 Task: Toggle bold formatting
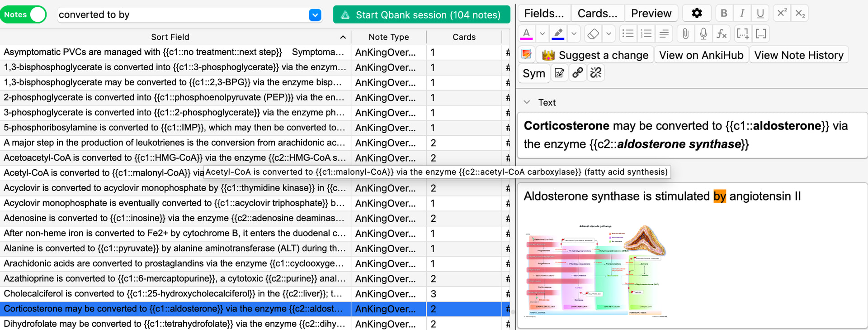click(x=724, y=13)
